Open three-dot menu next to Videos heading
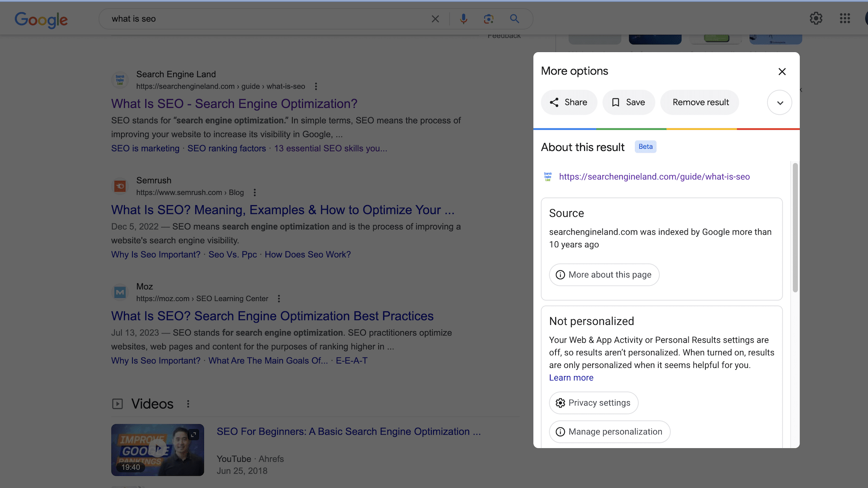The height and width of the screenshot is (488, 868). tap(188, 404)
